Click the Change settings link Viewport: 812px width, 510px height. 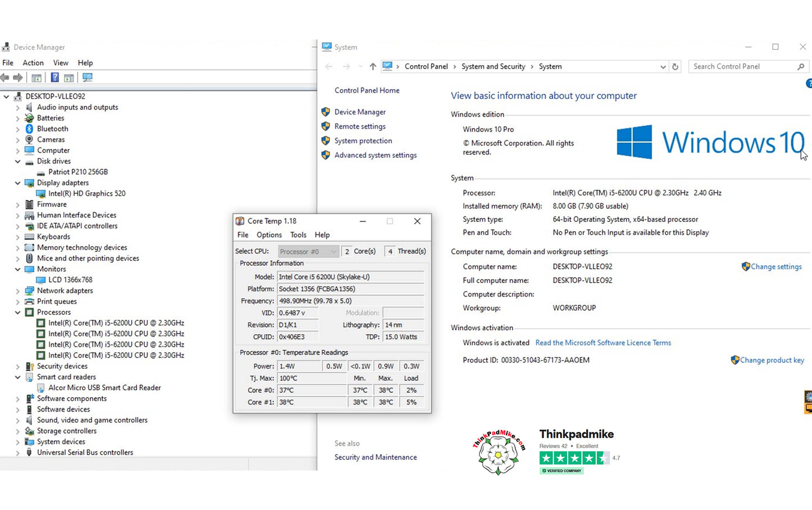776,267
